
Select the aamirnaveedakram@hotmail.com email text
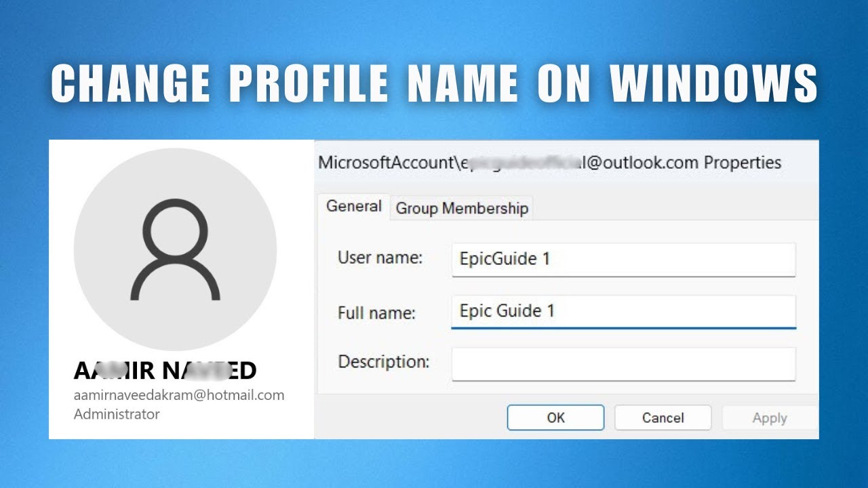point(179,394)
